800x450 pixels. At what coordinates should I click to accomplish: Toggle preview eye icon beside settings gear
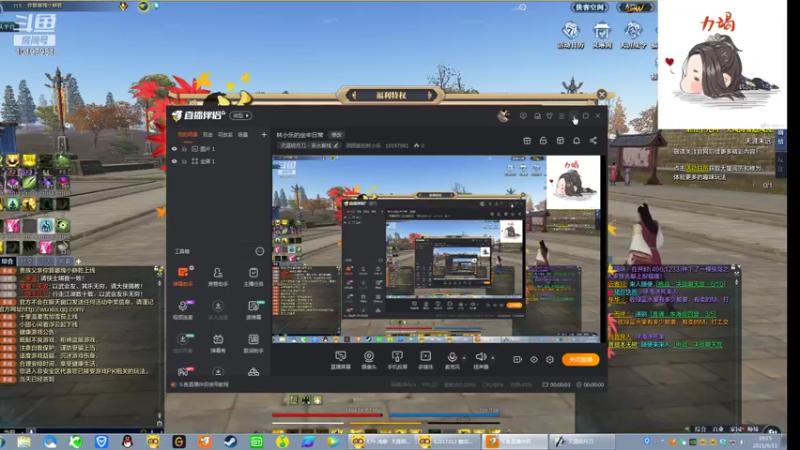pos(534,360)
